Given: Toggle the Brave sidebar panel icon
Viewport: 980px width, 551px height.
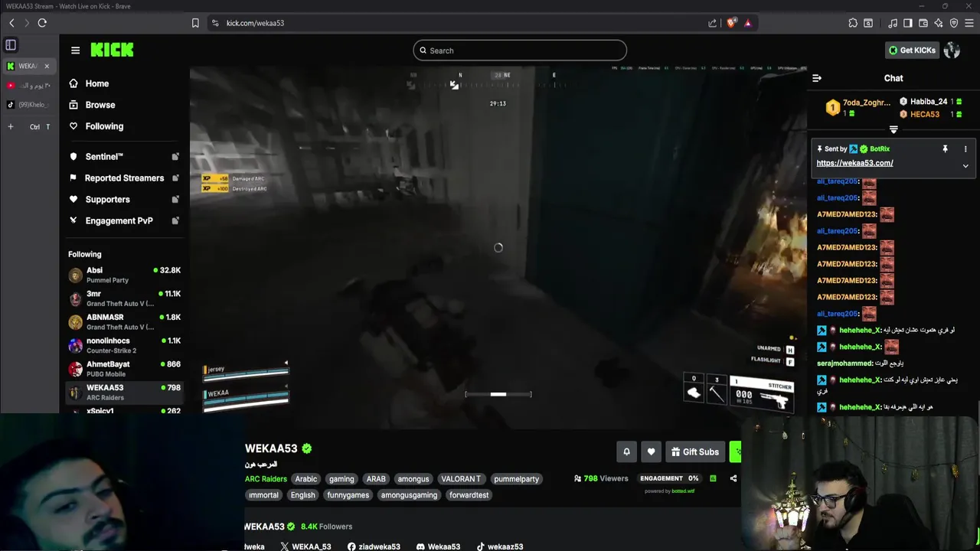Looking at the screenshot, I should 908,23.
